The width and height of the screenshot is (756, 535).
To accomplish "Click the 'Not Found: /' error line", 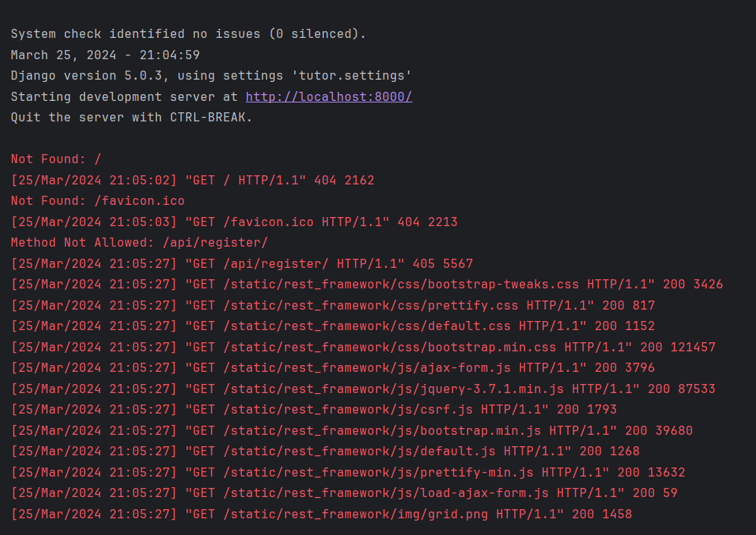I will (56, 159).
